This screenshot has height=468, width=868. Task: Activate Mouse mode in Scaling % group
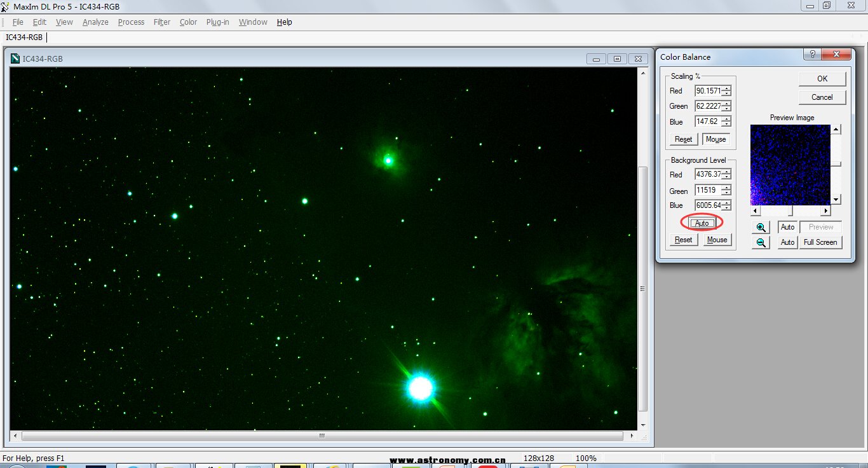pos(716,139)
